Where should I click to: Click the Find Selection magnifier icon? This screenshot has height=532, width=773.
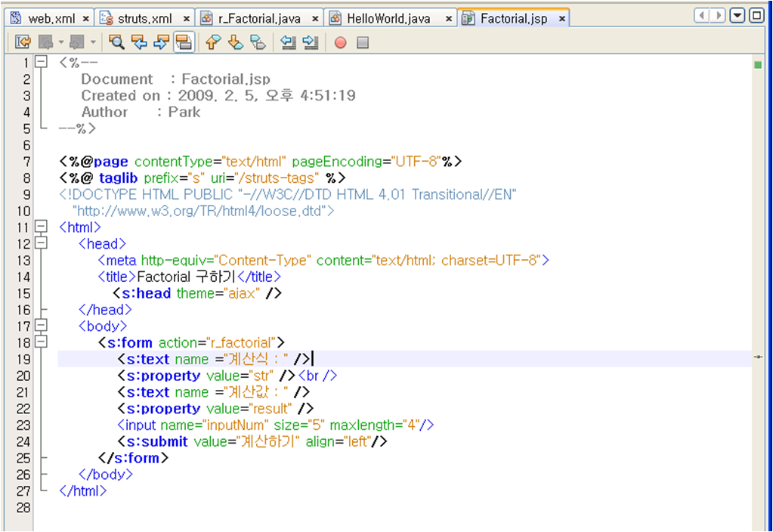coord(116,42)
